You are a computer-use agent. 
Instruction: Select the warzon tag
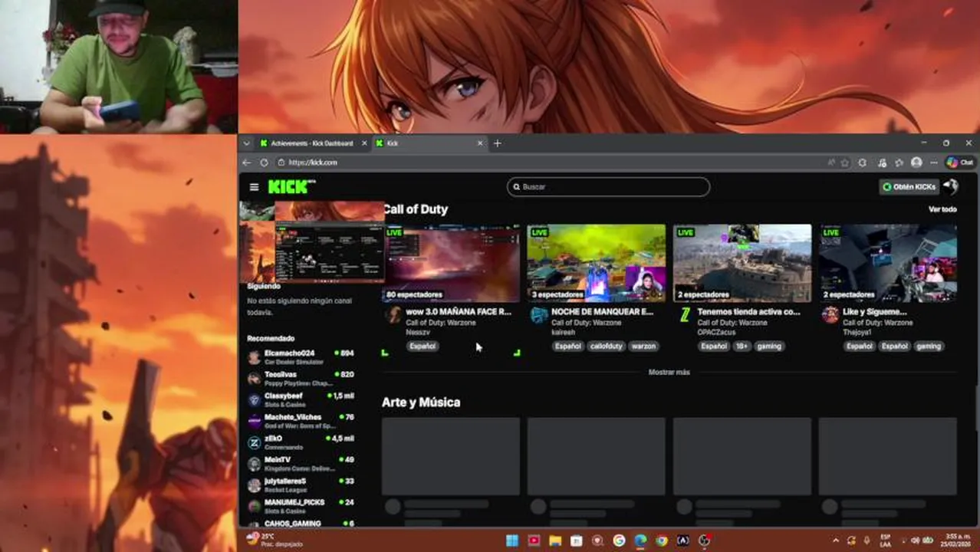click(643, 346)
